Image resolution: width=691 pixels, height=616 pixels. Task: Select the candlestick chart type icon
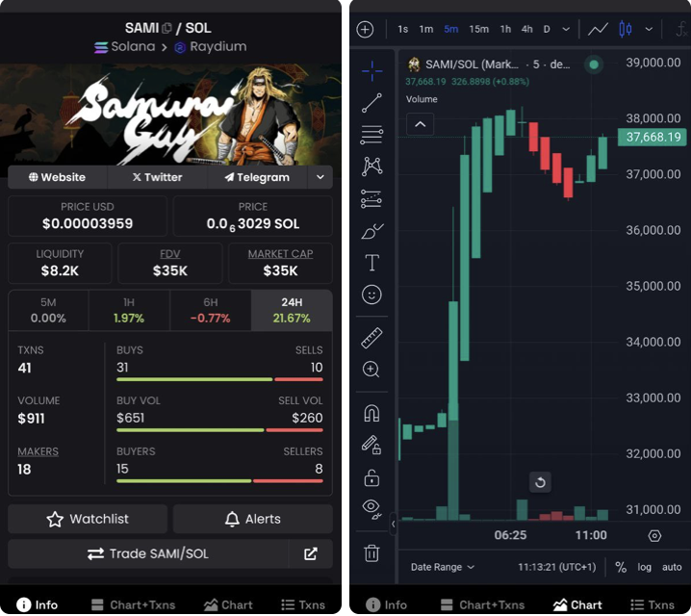[625, 29]
